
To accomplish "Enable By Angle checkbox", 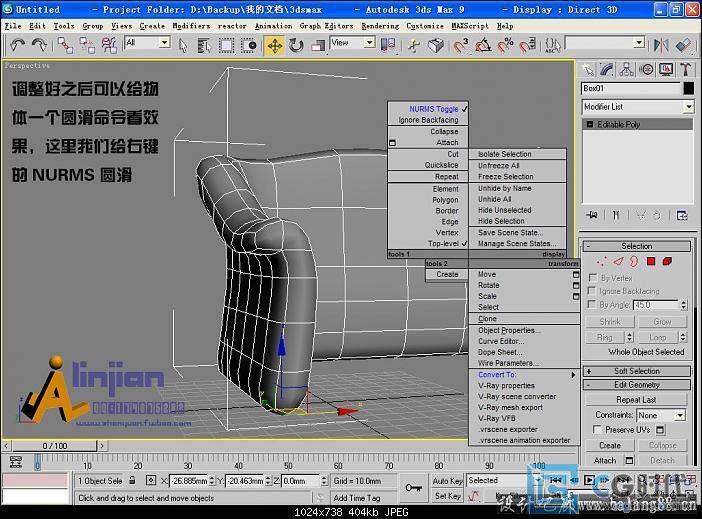I will click(592, 305).
